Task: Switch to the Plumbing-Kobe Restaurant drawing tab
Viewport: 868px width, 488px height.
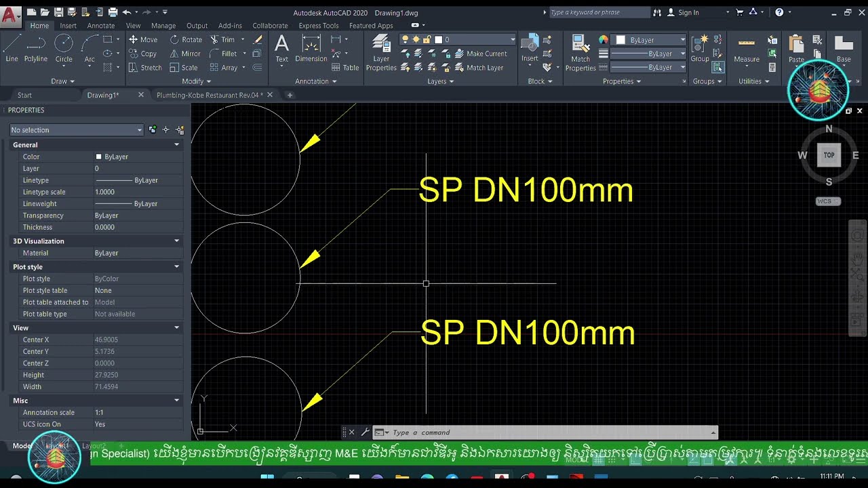Action: [210, 95]
